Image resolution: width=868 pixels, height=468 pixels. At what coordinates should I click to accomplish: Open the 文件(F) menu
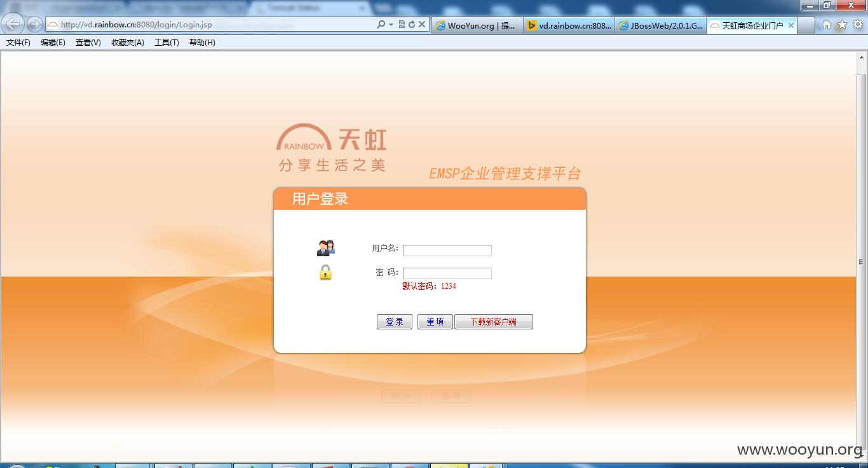[x=18, y=43]
